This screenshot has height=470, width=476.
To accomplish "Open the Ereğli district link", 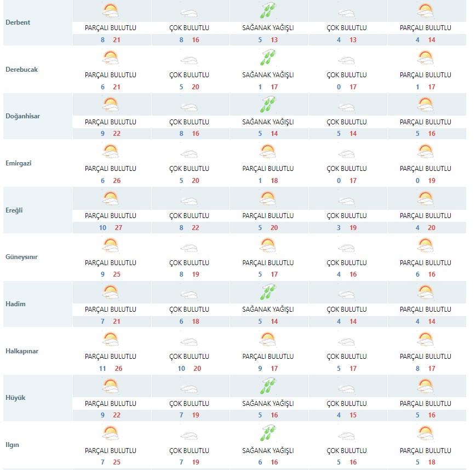I will pos(14,210).
